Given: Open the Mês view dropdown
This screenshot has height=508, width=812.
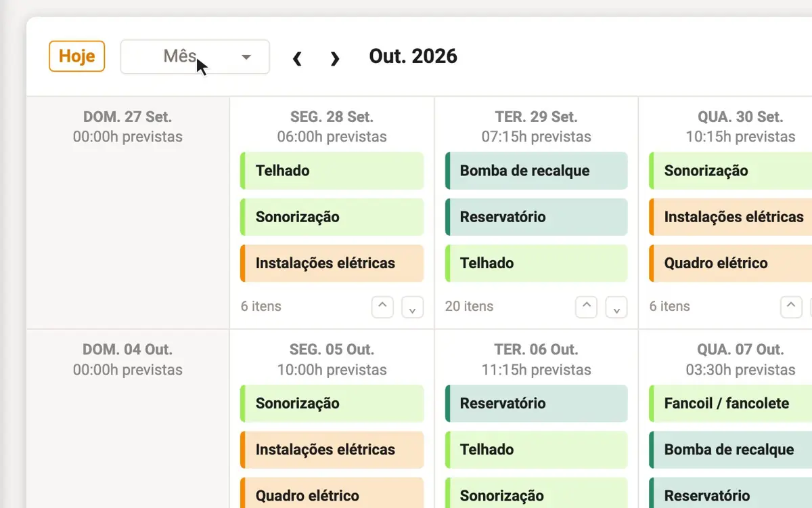Looking at the screenshot, I should coord(195,57).
